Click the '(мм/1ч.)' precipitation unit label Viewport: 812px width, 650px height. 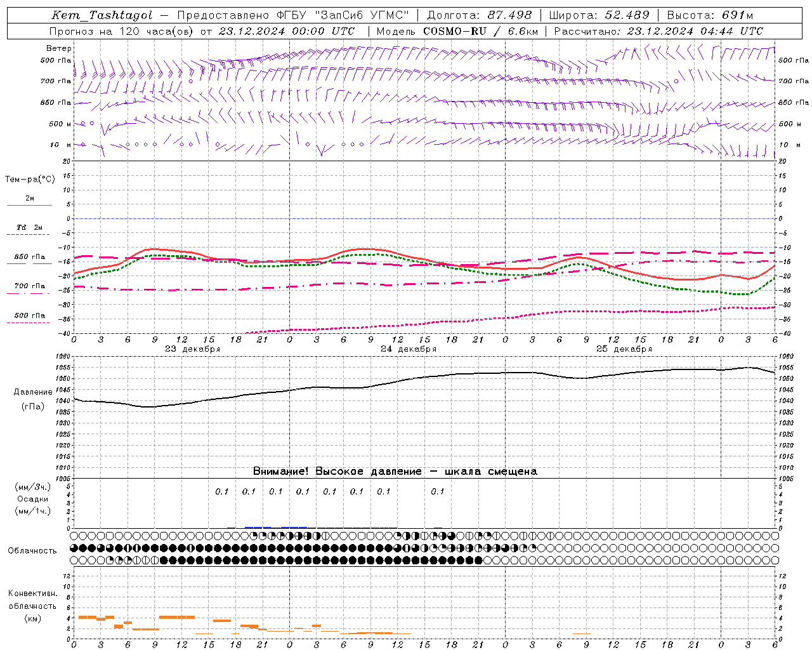33,511
